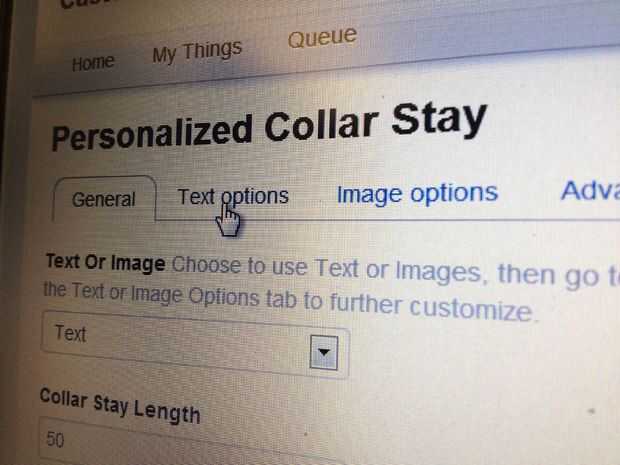Open the partially visible Advanced tab

point(590,191)
